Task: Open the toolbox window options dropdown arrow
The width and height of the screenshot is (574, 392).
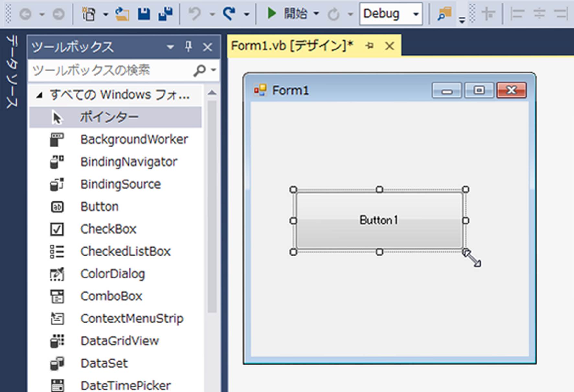Action: pyautogui.click(x=170, y=47)
